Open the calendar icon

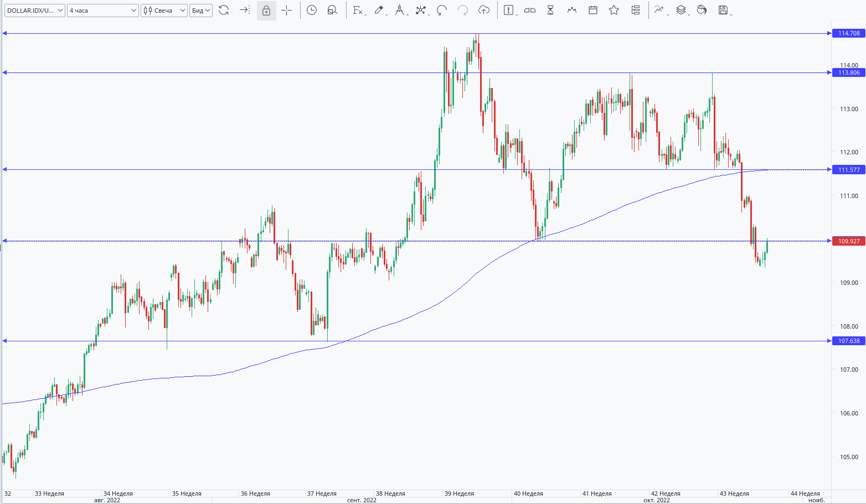point(593,10)
